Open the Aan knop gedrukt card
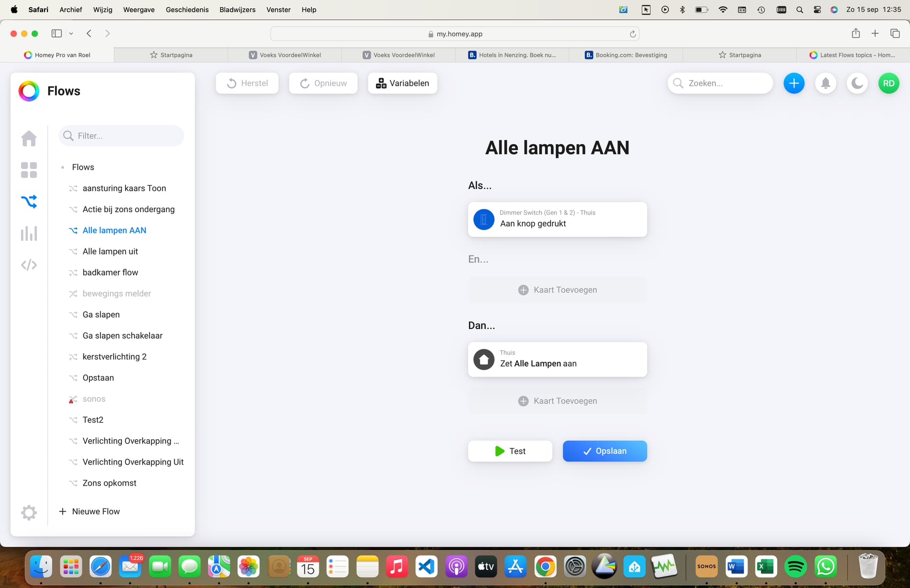 pos(557,219)
